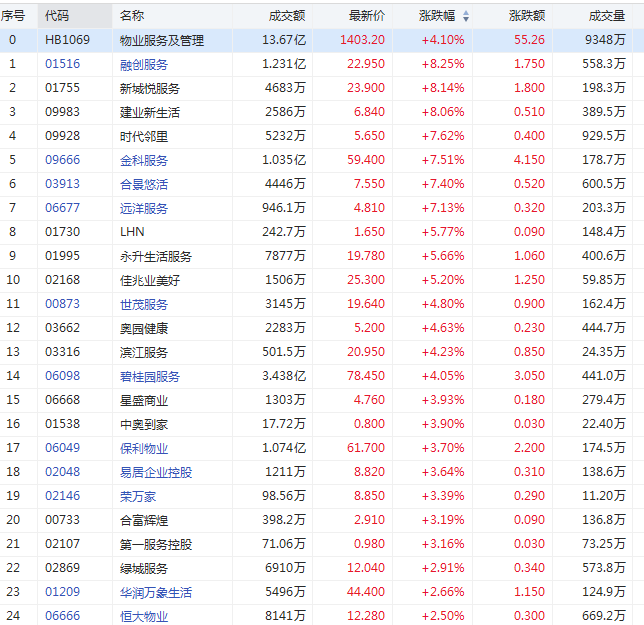This screenshot has width=644, height=625.
Task: Open the 恒大物业 stock link
Action: click(144, 616)
